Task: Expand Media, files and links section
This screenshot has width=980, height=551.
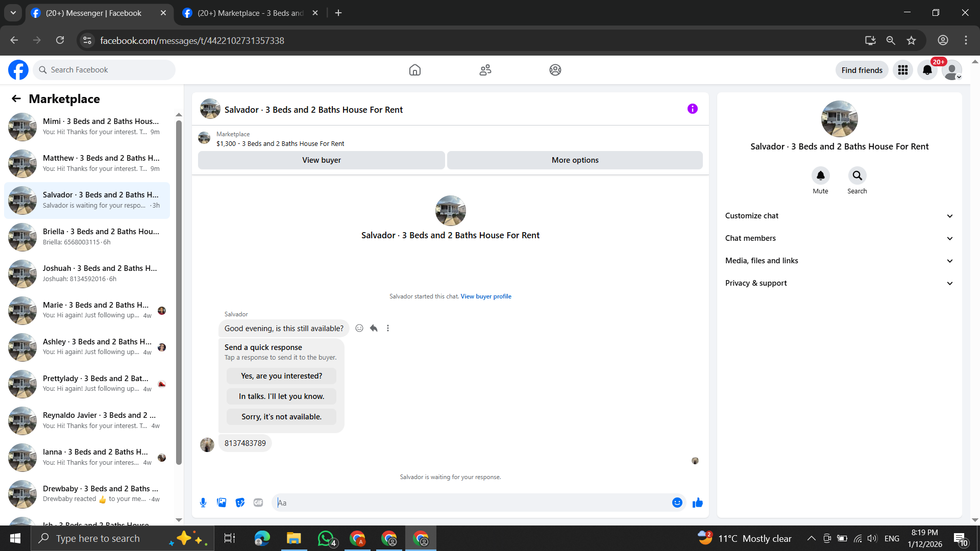Action: (x=839, y=261)
